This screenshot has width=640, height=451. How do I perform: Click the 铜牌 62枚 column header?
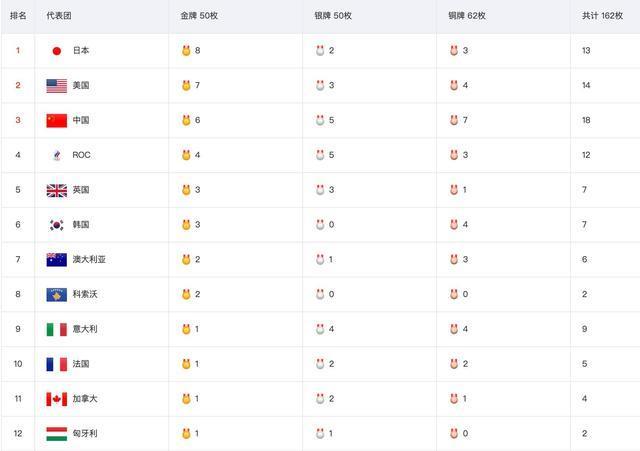(467, 16)
